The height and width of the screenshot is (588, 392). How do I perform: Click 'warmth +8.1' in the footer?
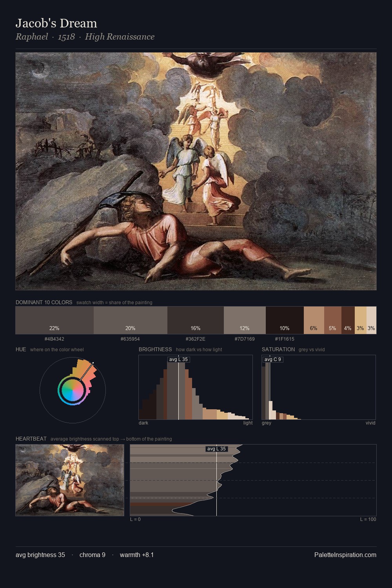[137, 555]
